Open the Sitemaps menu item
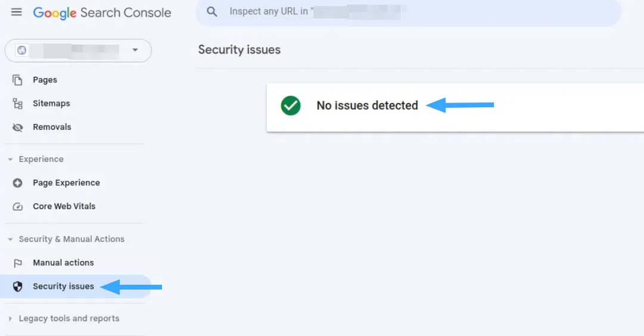Screen dimensions: 644x336 click(51, 104)
